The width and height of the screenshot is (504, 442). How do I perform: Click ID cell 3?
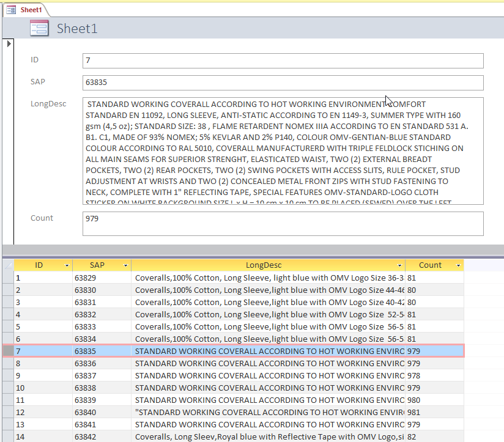(x=43, y=302)
